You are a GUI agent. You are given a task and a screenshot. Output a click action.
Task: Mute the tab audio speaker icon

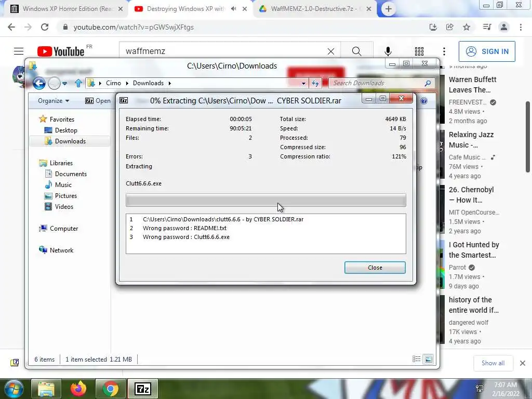[233, 9]
